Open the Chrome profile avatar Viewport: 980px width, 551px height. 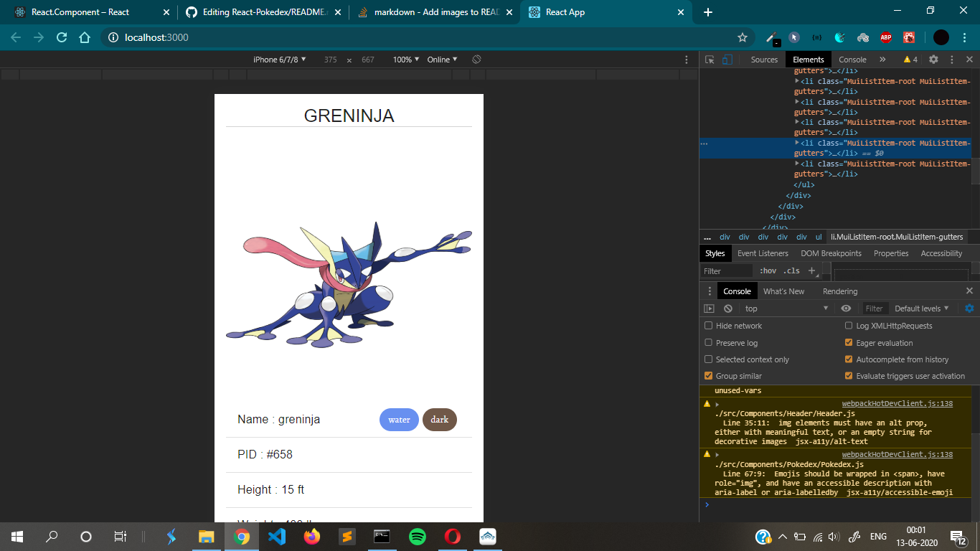[x=941, y=37]
